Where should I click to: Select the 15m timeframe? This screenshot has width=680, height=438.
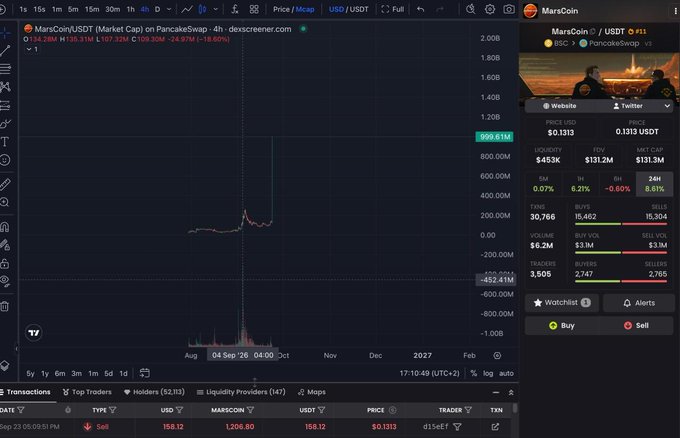[92, 9]
